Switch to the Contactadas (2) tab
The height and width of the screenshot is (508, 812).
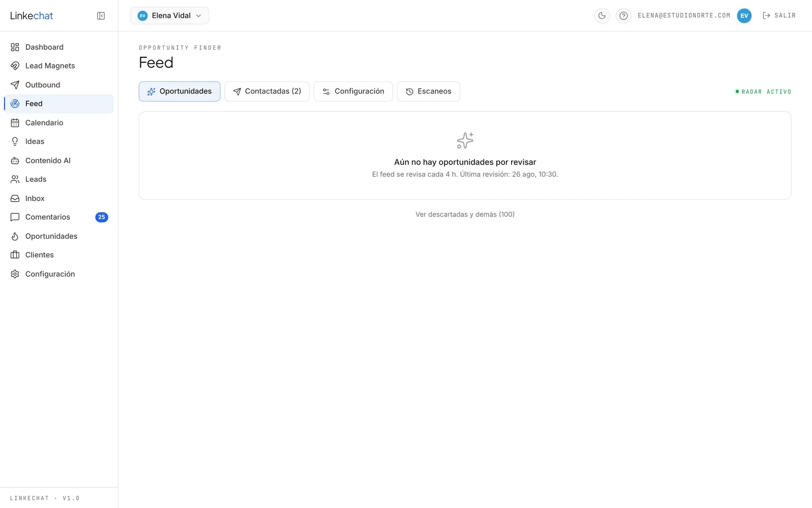click(267, 91)
